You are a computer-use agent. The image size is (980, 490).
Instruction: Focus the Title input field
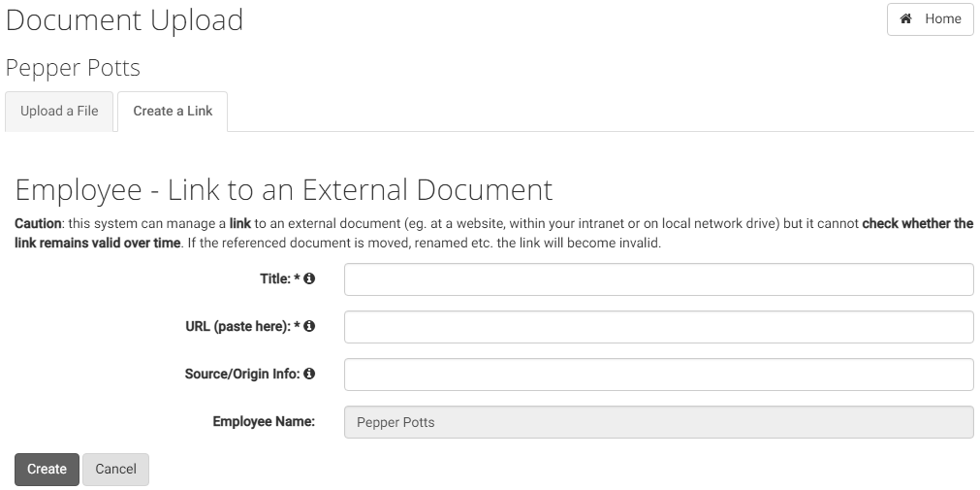[x=659, y=279]
